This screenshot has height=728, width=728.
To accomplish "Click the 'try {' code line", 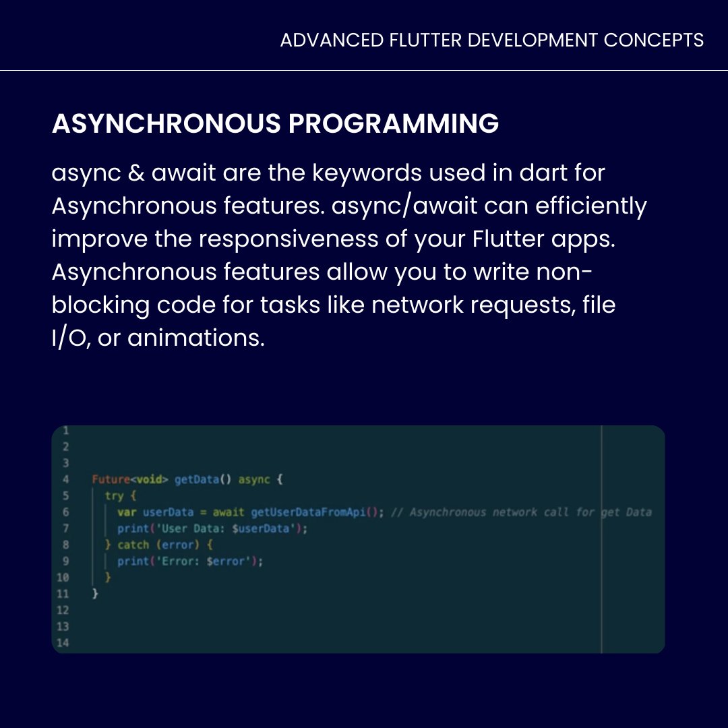I will (x=120, y=496).
